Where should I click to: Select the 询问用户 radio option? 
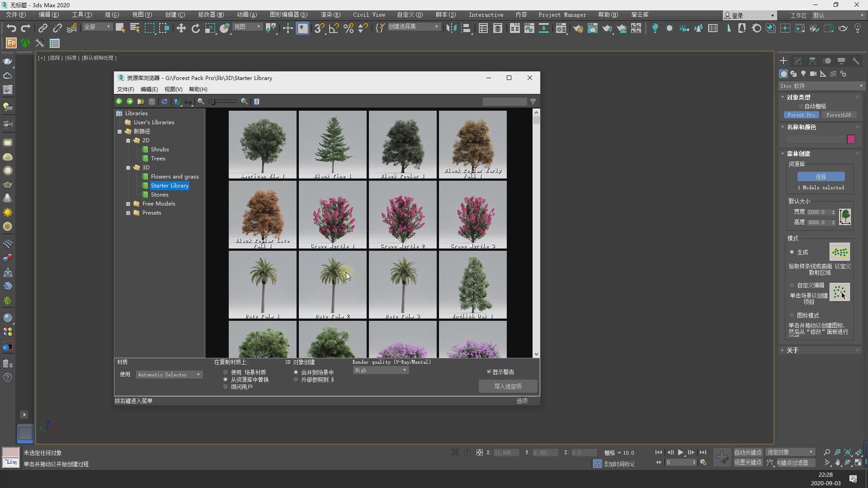coord(226,387)
